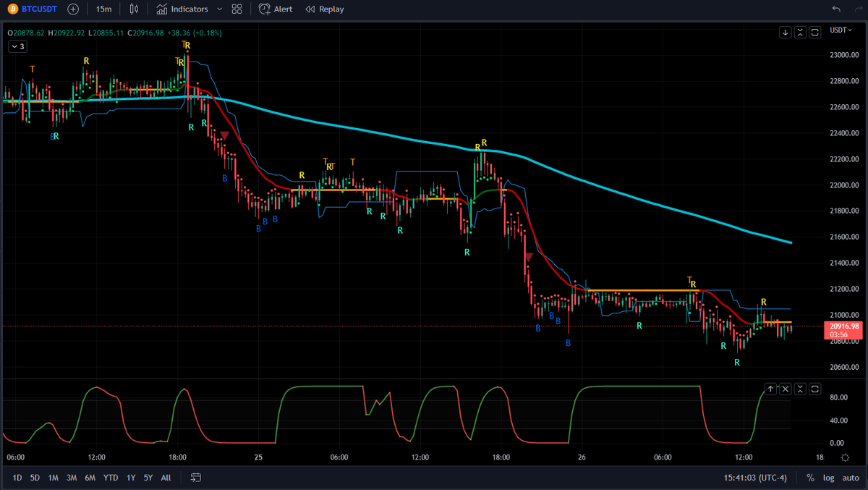
Task: Click the +38.36 (+0.18%) change value
Action: pyautogui.click(x=195, y=33)
